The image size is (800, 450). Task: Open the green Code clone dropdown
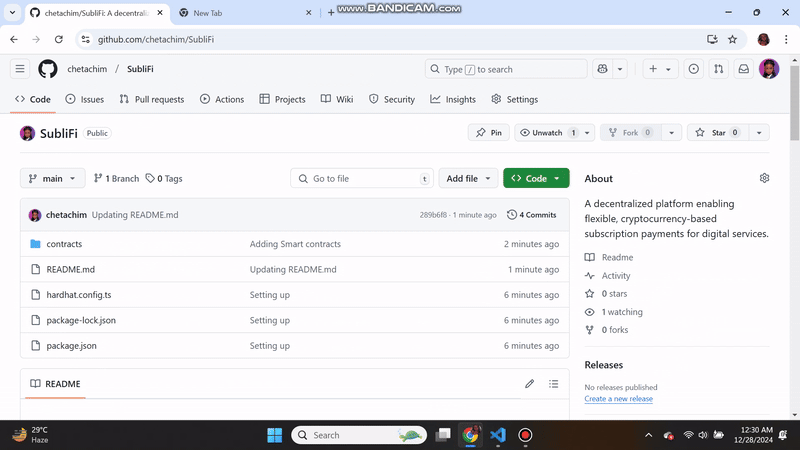point(536,179)
